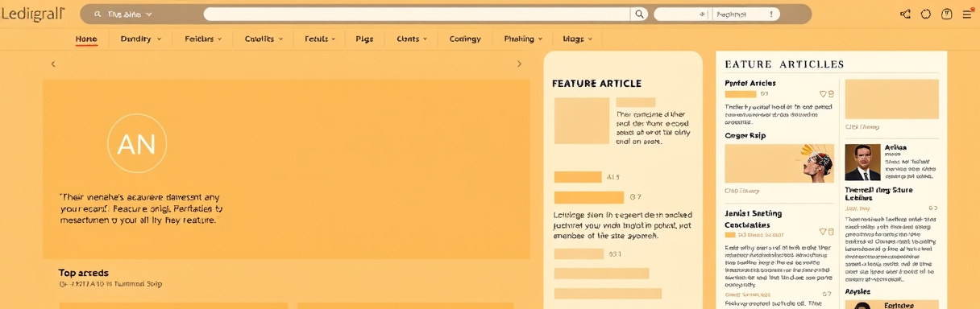Image resolution: width=980 pixels, height=309 pixels.
Task: Click the circle icon next to the share icon
Action: pyautogui.click(x=925, y=14)
